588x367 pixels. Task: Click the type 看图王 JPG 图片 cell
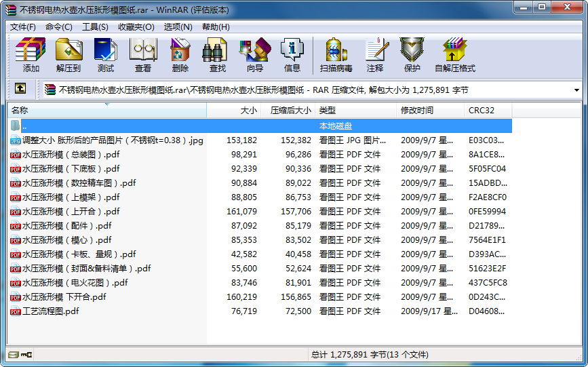[353, 140]
